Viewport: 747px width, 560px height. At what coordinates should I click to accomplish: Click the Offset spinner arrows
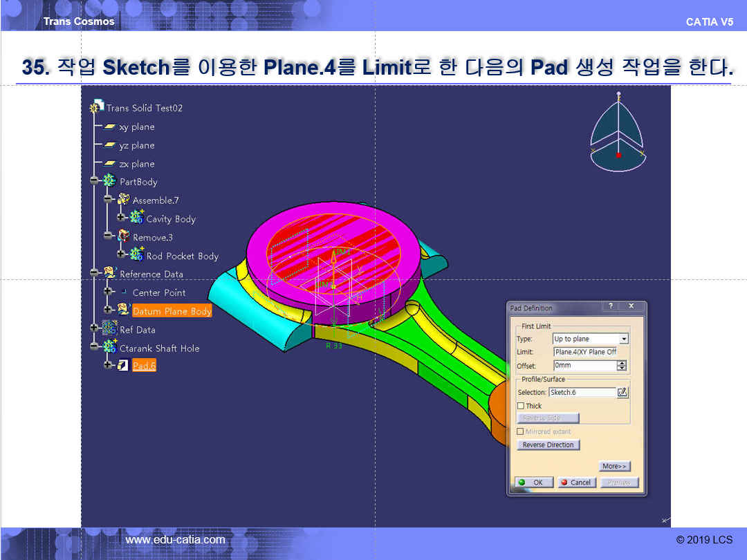click(x=621, y=366)
